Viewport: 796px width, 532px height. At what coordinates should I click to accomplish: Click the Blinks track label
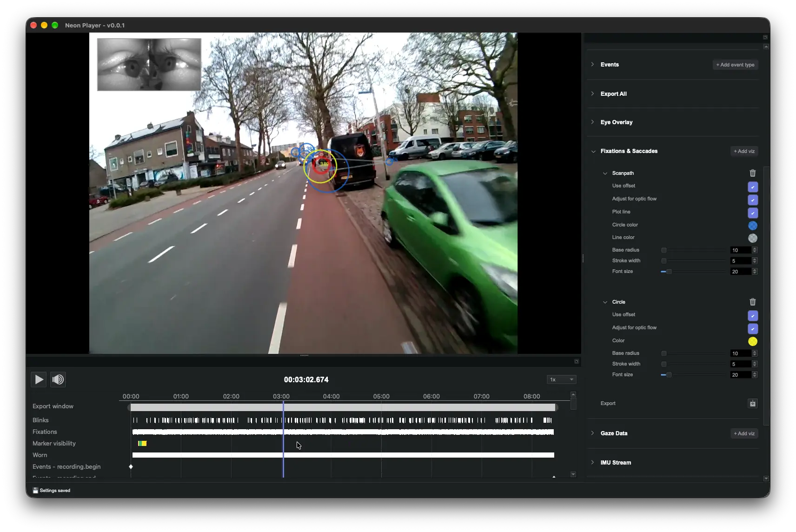tap(40, 420)
